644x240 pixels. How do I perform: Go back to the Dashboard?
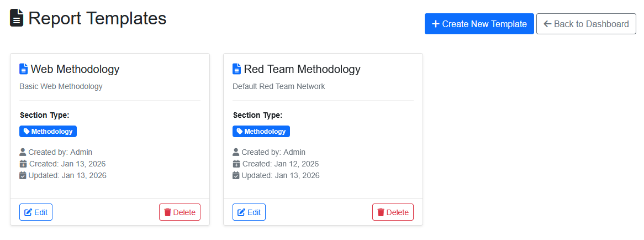tap(586, 24)
